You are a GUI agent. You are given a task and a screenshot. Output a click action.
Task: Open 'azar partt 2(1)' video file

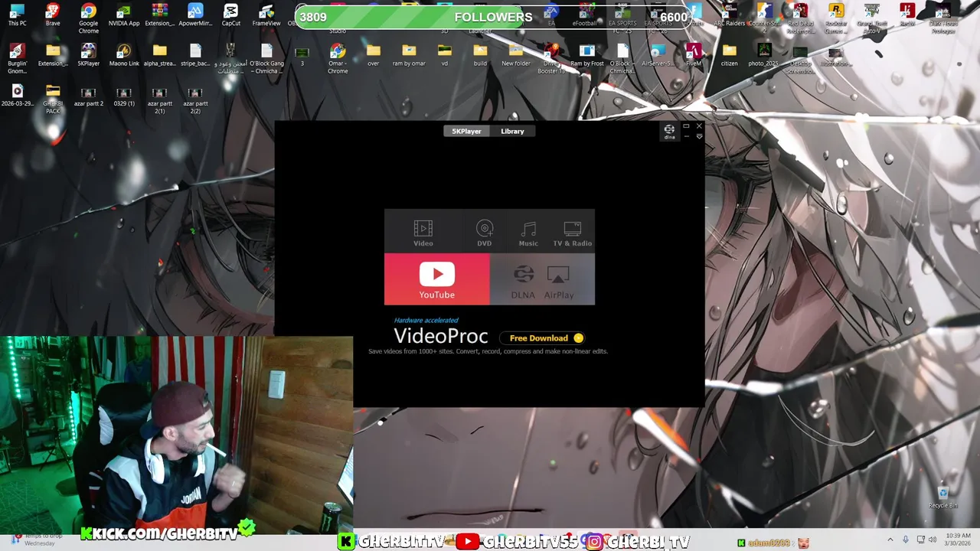coord(159,99)
